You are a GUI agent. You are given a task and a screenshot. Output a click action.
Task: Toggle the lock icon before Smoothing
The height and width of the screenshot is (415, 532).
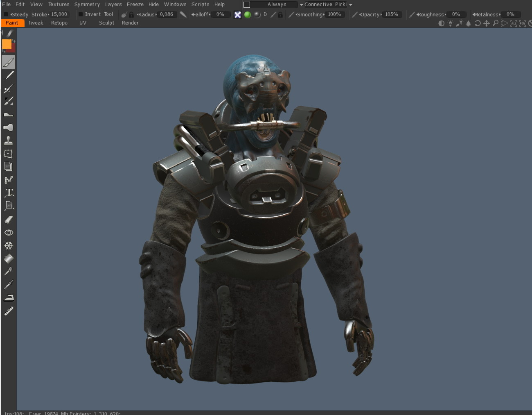pyautogui.click(x=280, y=15)
